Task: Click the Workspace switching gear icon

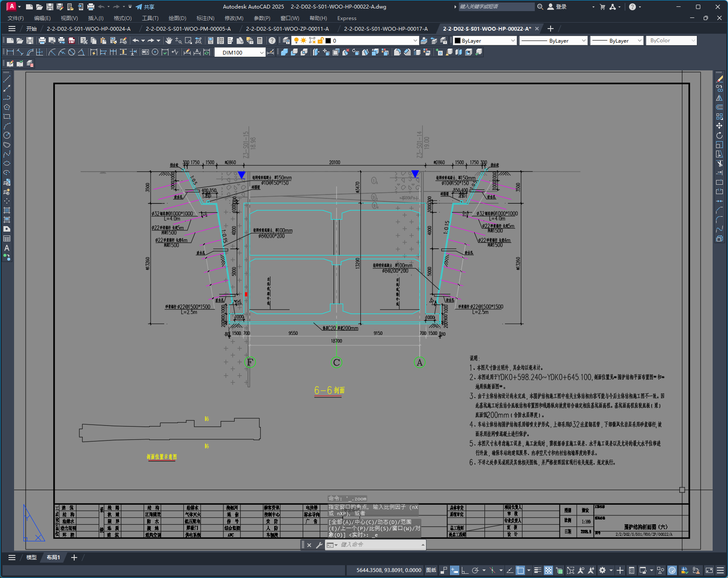Action: tap(602, 570)
